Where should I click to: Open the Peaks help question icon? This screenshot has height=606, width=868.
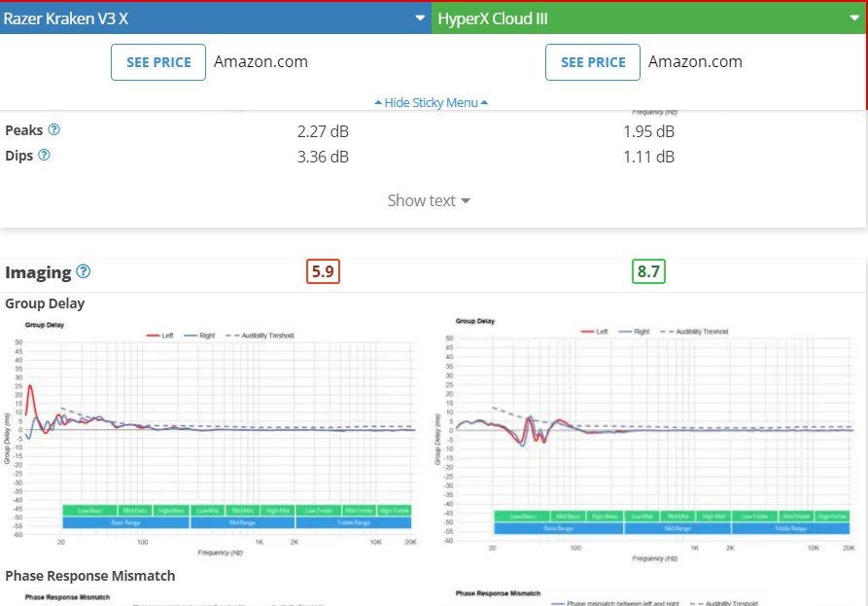click(53, 129)
